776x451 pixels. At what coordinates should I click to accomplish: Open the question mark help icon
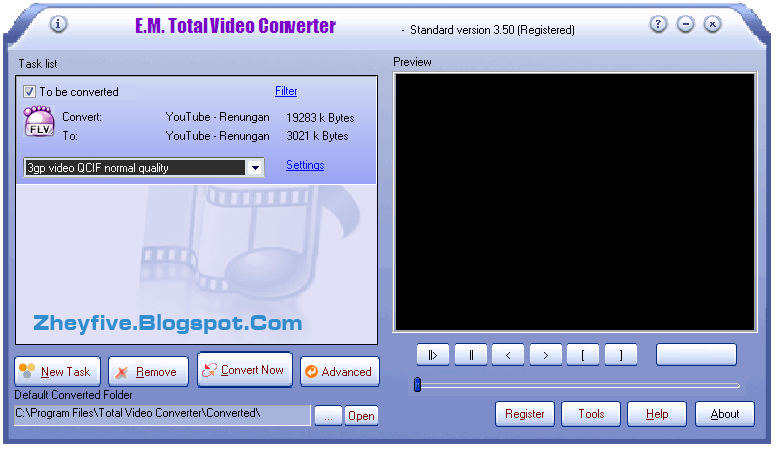pos(658,24)
